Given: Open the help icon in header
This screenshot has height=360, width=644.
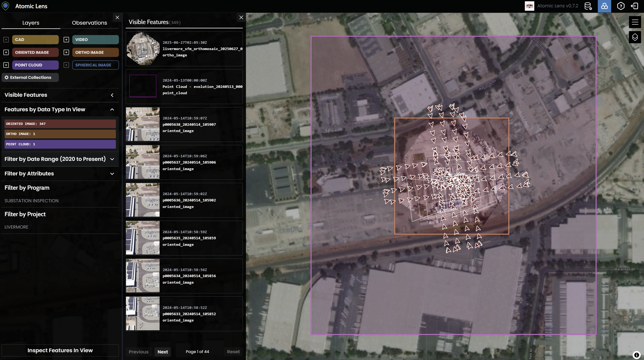Looking at the screenshot, I should click(x=621, y=6).
